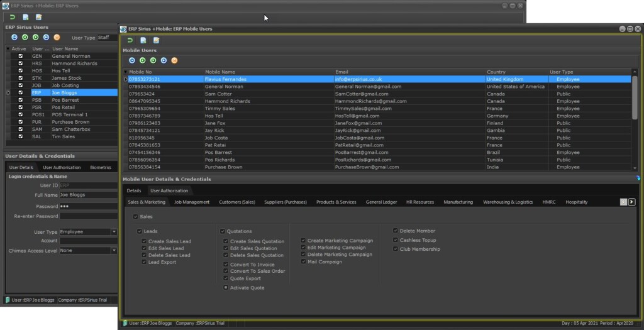Enable the Activate Quote checkbox

(x=226, y=287)
